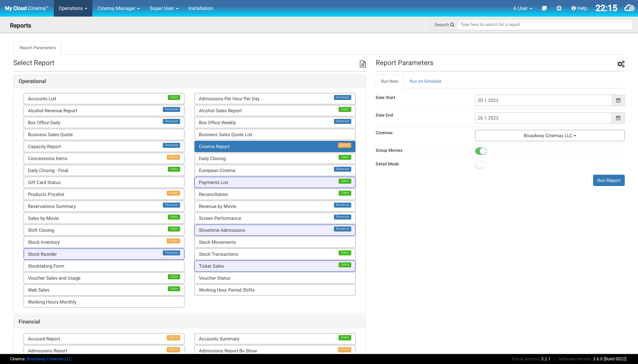Switch to the Run on Schedule tab
Image resolution: width=638 pixels, height=364 pixels.
click(x=425, y=81)
